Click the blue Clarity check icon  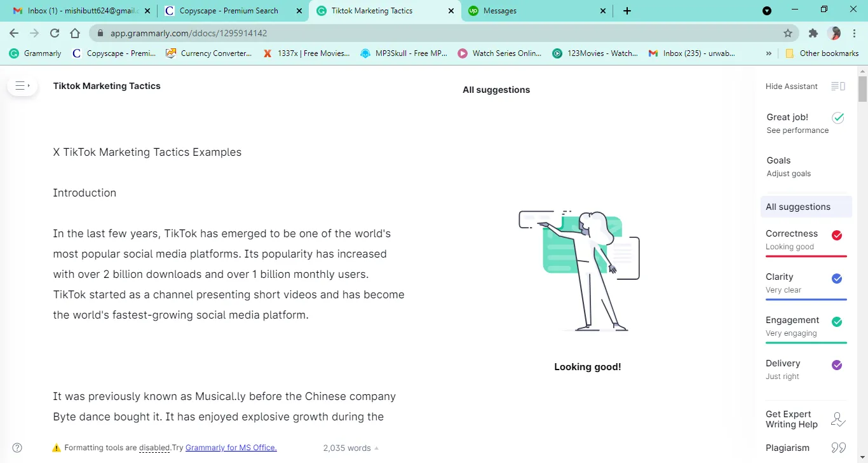coord(837,279)
